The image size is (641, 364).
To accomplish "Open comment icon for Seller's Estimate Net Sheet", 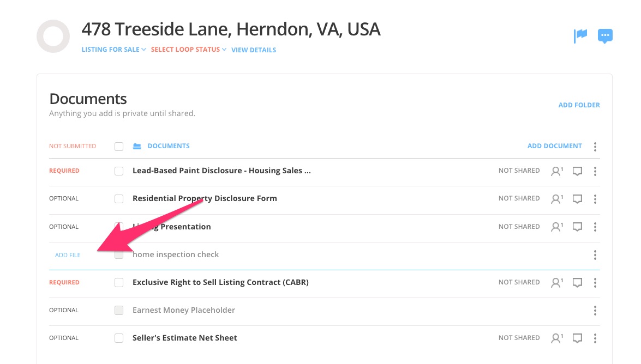I will (x=577, y=338).
